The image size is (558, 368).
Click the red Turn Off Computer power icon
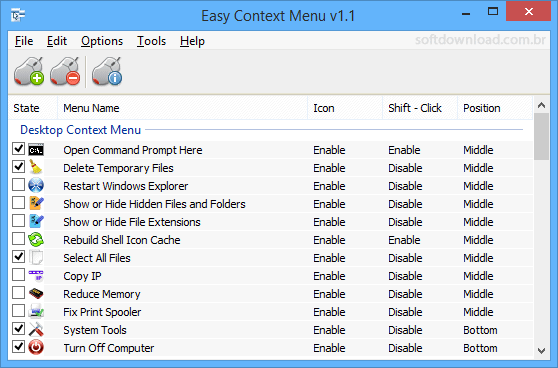point(36,347)
